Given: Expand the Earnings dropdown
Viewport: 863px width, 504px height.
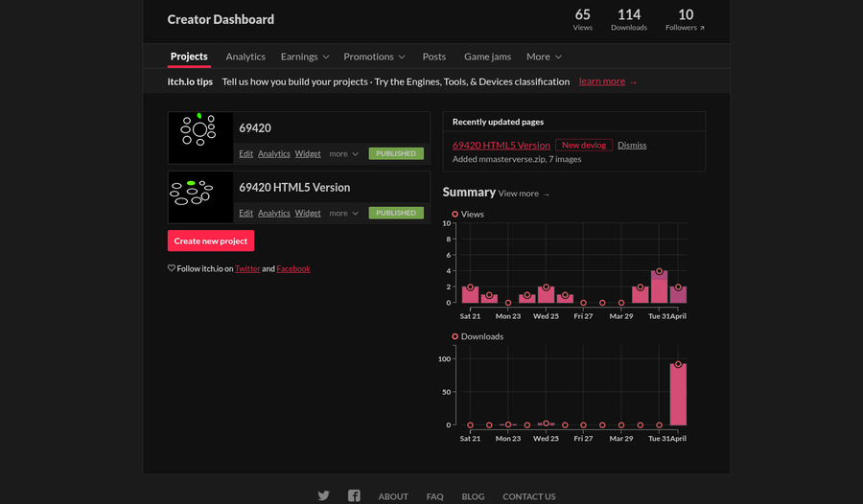Looking at the screenshot, I should coord(304,57).
